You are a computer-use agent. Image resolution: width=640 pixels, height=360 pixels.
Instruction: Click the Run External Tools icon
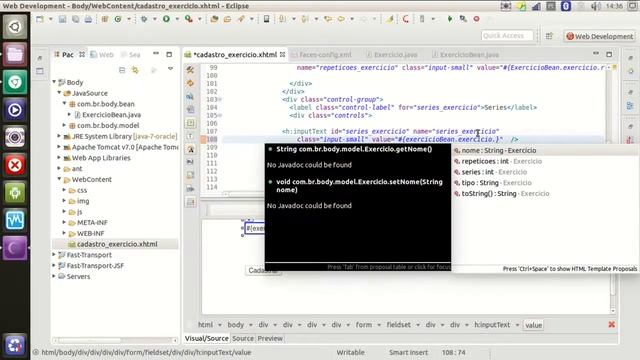pos(189,19)
